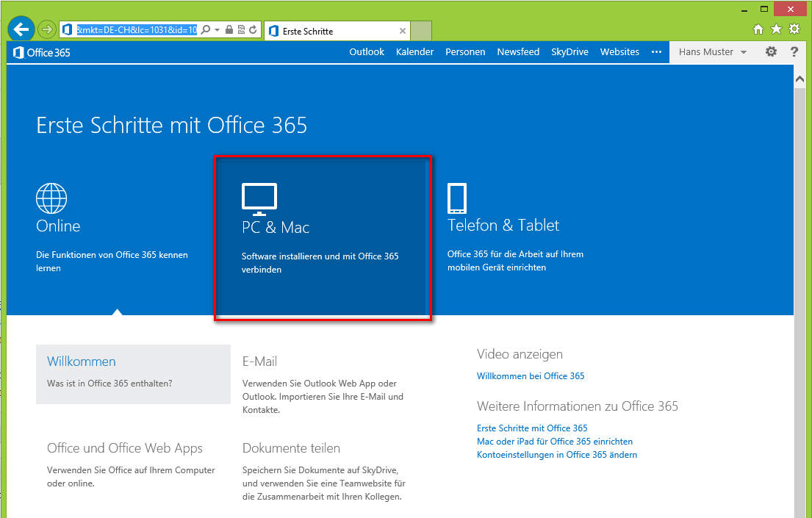The width and height of the screenshot is (812, 518).
Task: Click the Online globe icon
Action: 51,198
